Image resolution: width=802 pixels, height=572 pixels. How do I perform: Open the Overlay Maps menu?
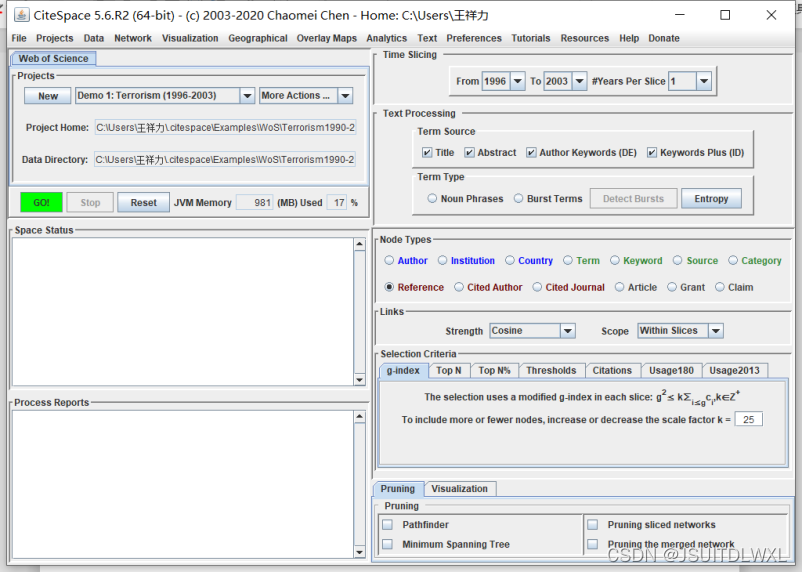click(327, 38)
